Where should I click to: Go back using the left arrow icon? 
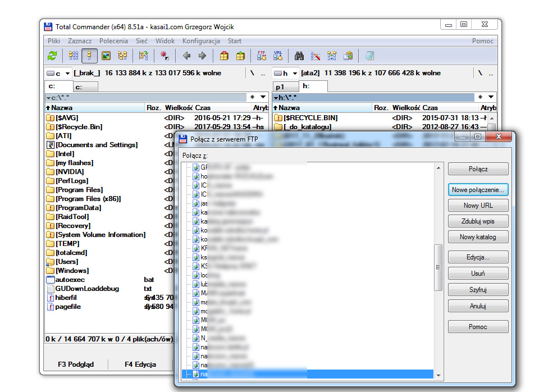click(186, 56)
